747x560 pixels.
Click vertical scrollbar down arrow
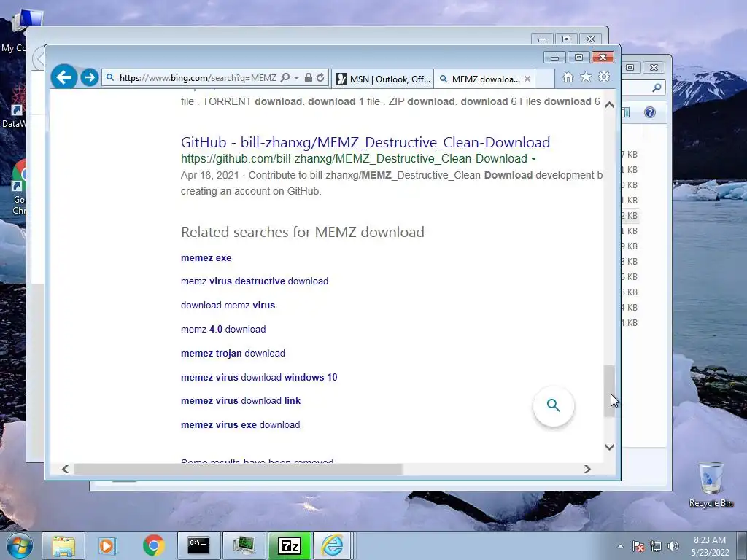pos(609,447)
